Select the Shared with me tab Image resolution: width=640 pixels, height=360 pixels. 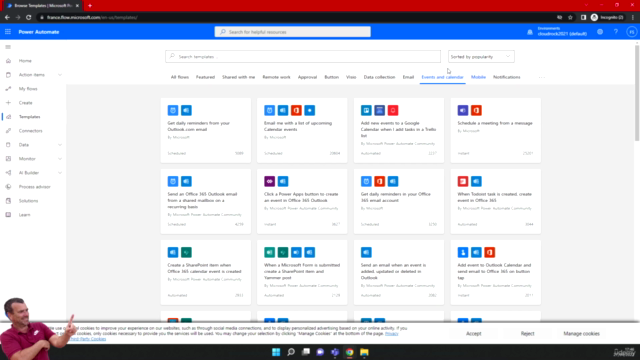click(238, 77)
